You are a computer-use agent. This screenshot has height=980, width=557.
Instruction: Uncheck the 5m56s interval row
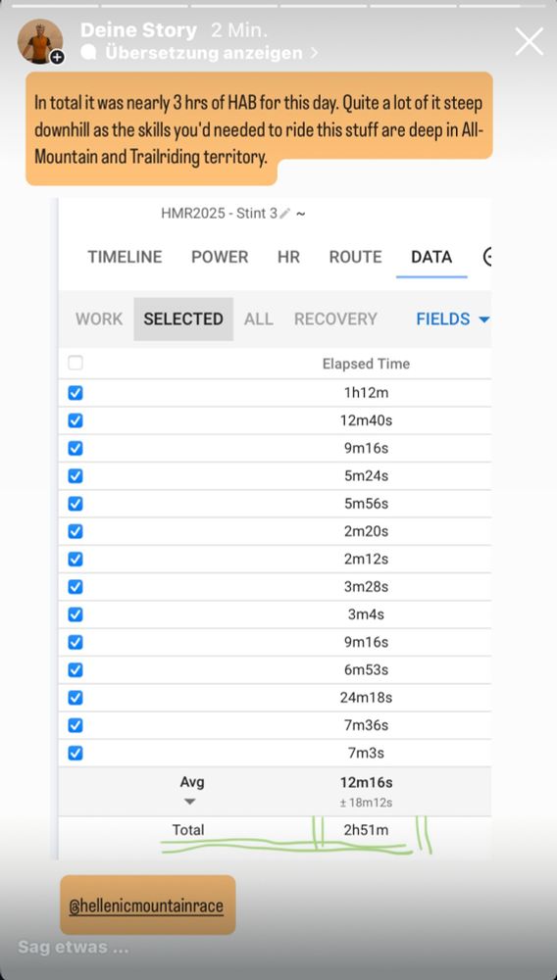tap(75, 504)
